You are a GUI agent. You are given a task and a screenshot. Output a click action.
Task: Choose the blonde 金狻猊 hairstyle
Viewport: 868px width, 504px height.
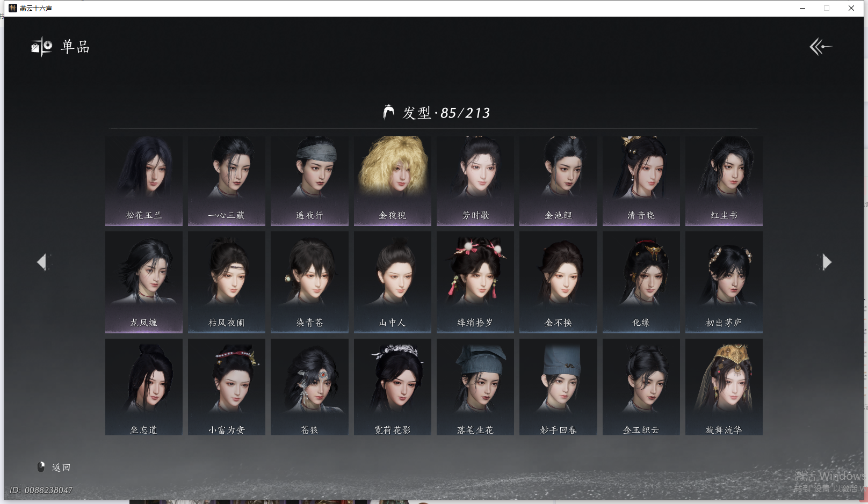[393, 180]
